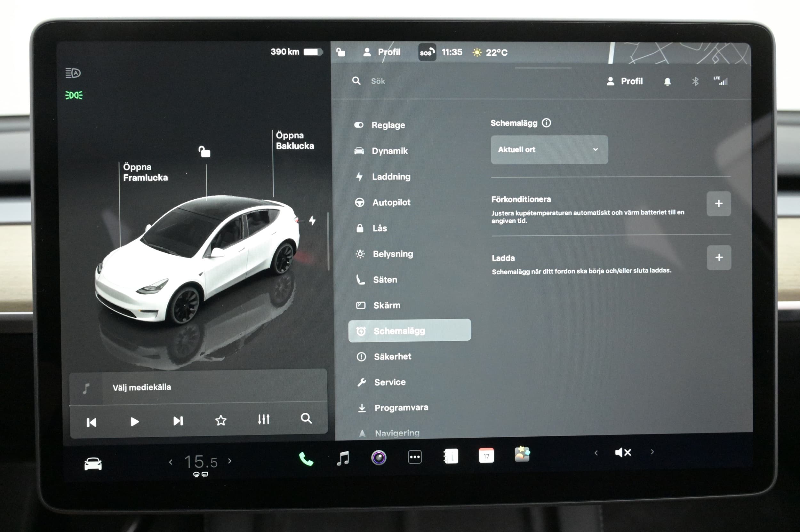Skip to previous track
Viewport: 800px width, 532px height.
point(92,422)
